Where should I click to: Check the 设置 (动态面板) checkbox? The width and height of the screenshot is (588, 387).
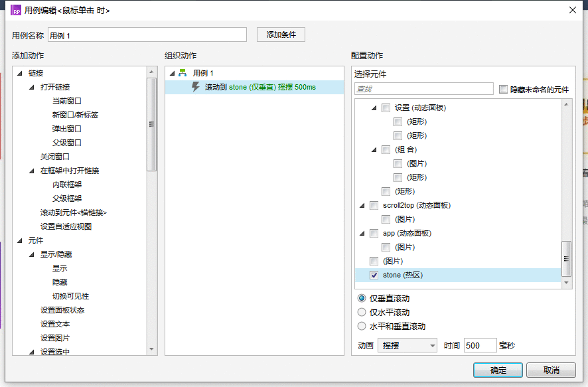386,108
